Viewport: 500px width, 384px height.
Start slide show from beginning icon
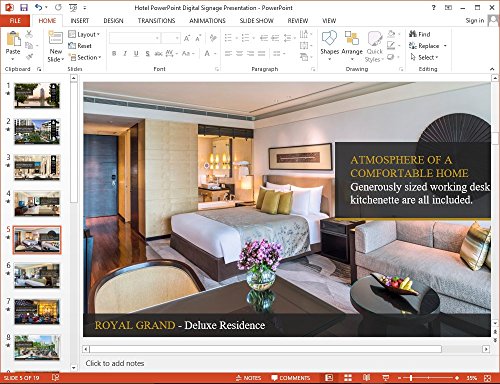[x=73, y=7]
